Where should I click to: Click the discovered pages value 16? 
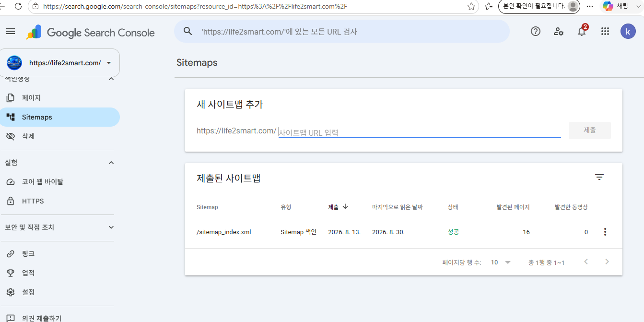click(x=526, y=232)
